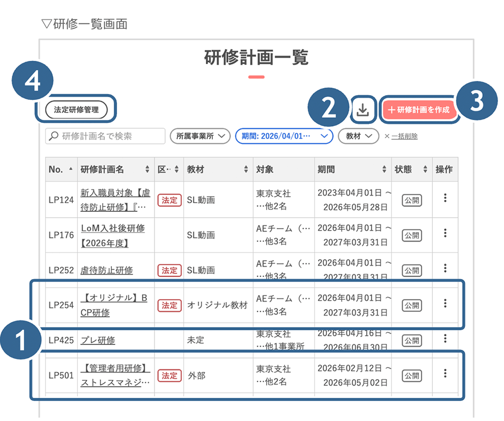Sort by 研修計画名 column arrows
Screen dimensions: 504x421
click(147, 169)
